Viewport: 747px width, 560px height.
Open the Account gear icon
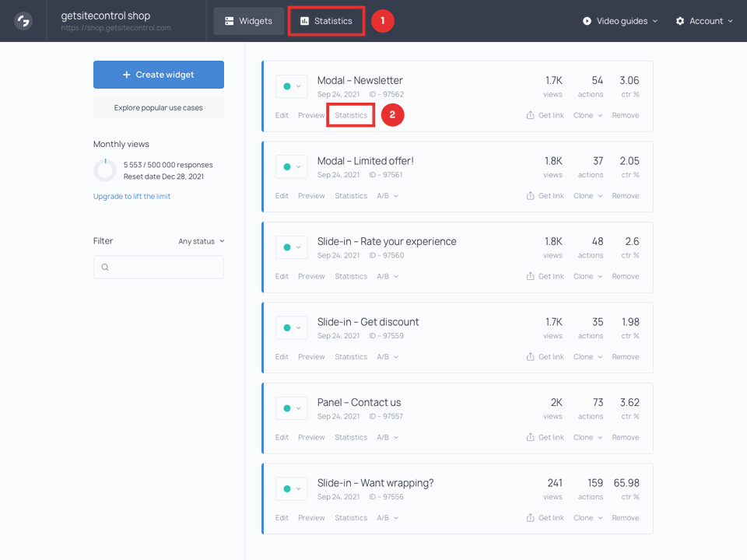pos(682,21)
